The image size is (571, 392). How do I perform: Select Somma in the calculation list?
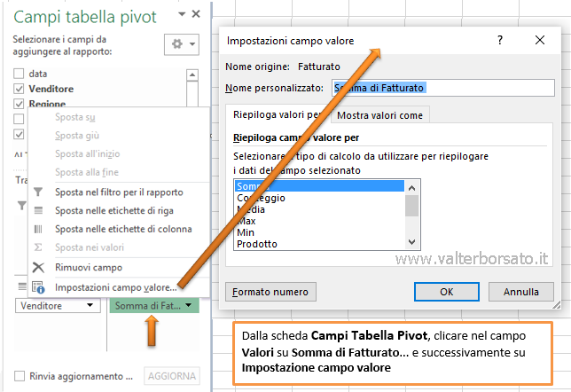(319, 186)
